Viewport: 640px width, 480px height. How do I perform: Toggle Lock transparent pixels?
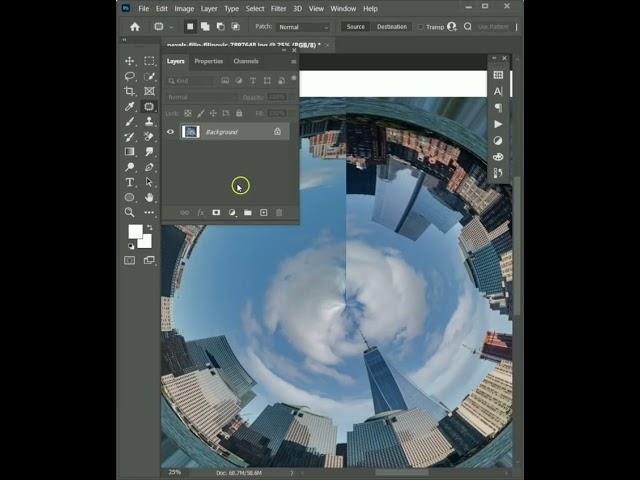(188, 113)
